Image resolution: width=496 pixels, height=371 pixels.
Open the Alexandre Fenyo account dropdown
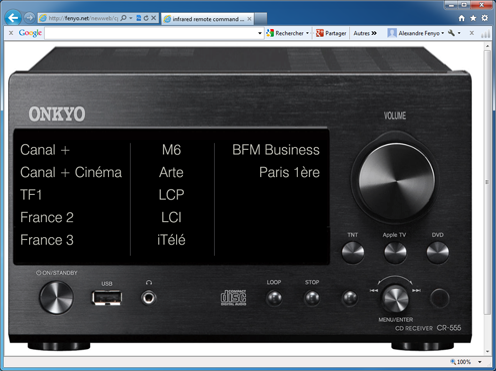coord(416,33)
